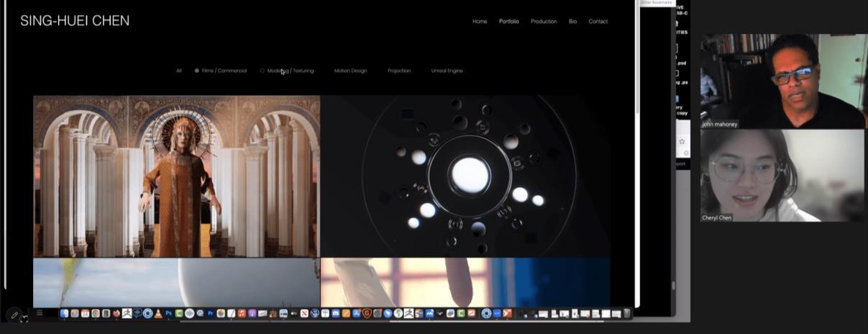Open VLC cone icon in dock

158,313
